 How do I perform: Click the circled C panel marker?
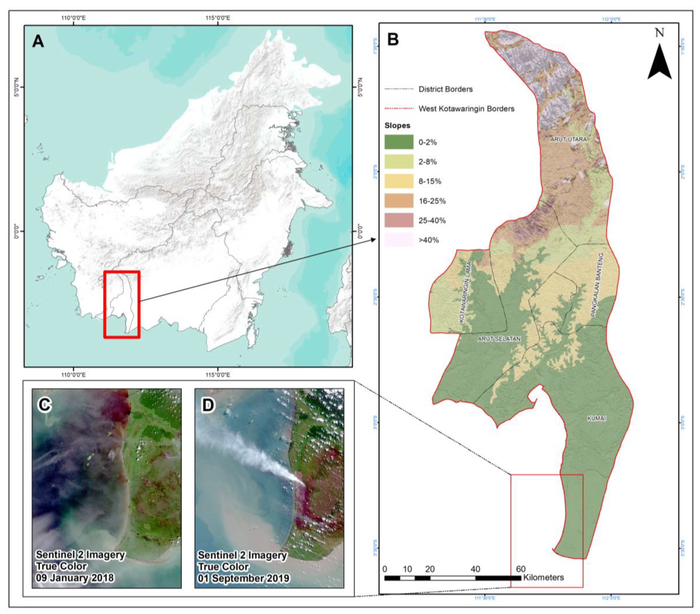click(x=45, y=405)
